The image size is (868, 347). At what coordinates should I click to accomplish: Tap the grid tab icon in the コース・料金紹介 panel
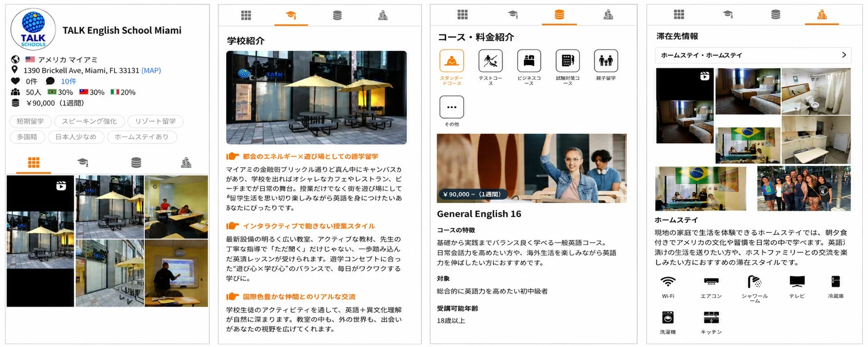click(x=462, y=15)
